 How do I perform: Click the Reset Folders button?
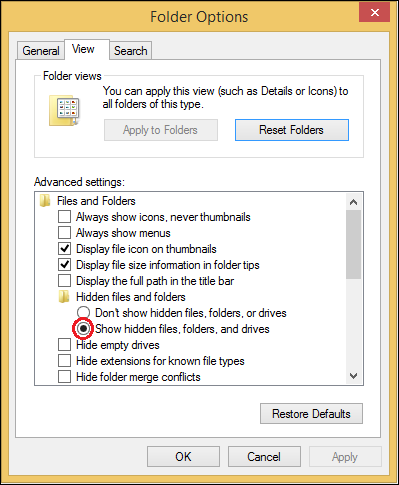click(292, 130)
